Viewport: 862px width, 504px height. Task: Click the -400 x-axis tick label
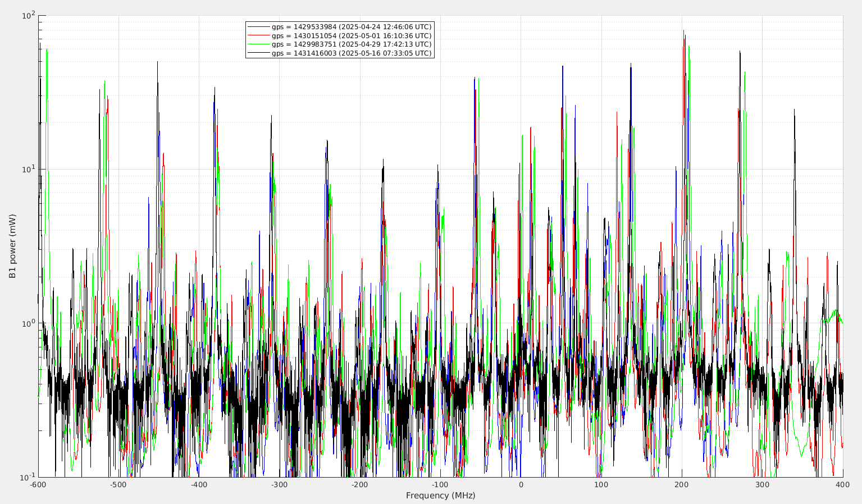pos(199,485)
